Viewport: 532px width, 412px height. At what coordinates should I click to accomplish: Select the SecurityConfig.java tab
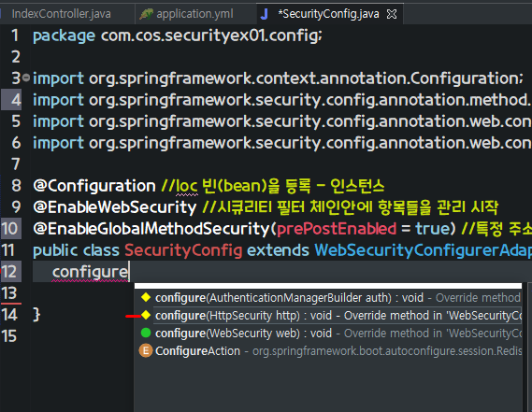tap(328, 14)
